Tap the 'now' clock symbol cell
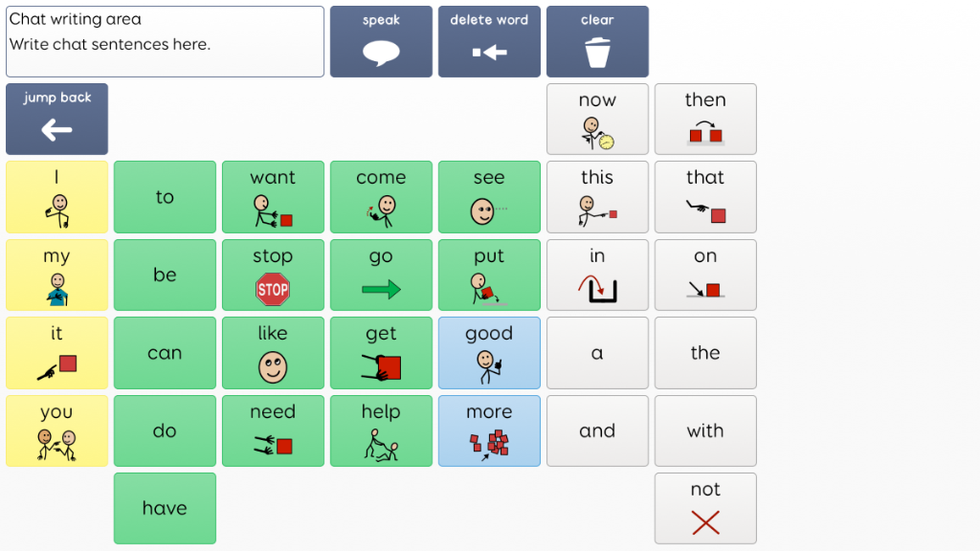 [597, 119]
